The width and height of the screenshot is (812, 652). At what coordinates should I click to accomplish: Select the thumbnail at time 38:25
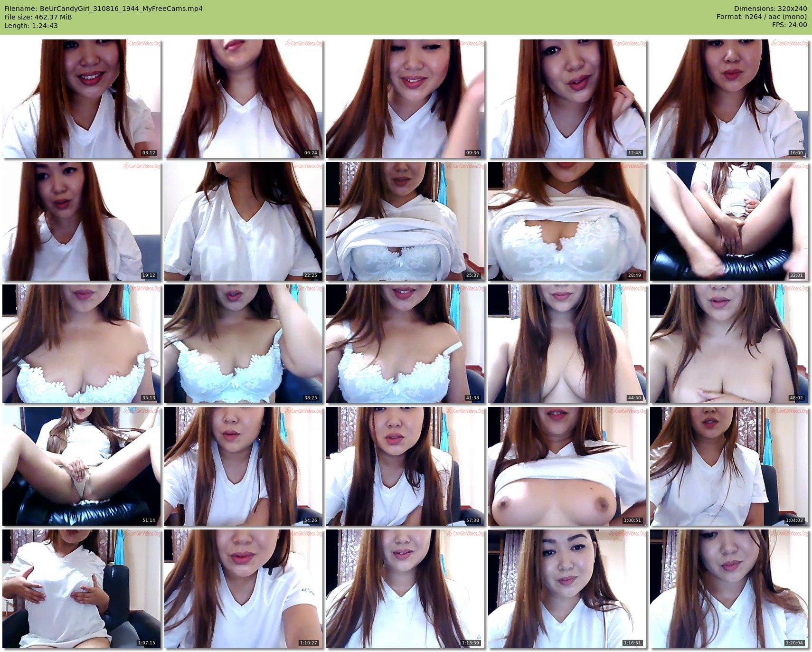(x=244, y=344)
